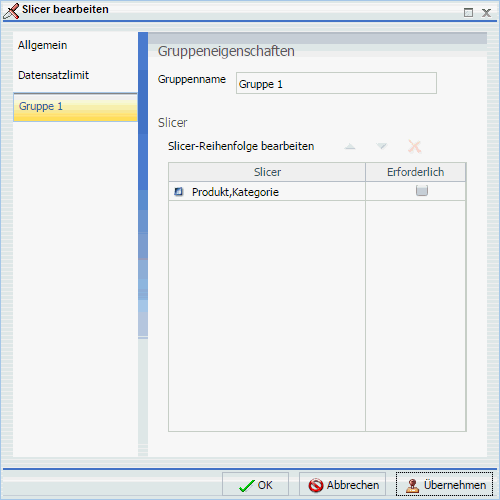Open the Allgemein section
This screenshot has width=500, height=500.
coord(75,45)
